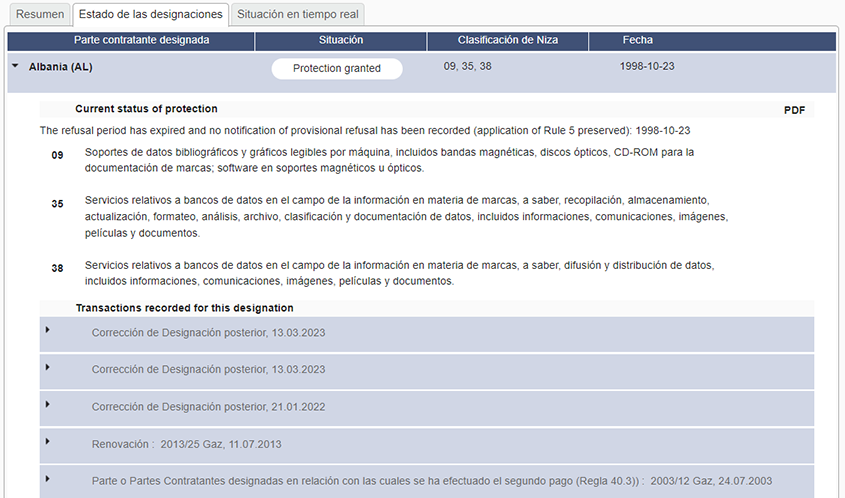Click the Protection granted status badge
The width and height of the screenshot is (845, 498).
tap(337, 68)
